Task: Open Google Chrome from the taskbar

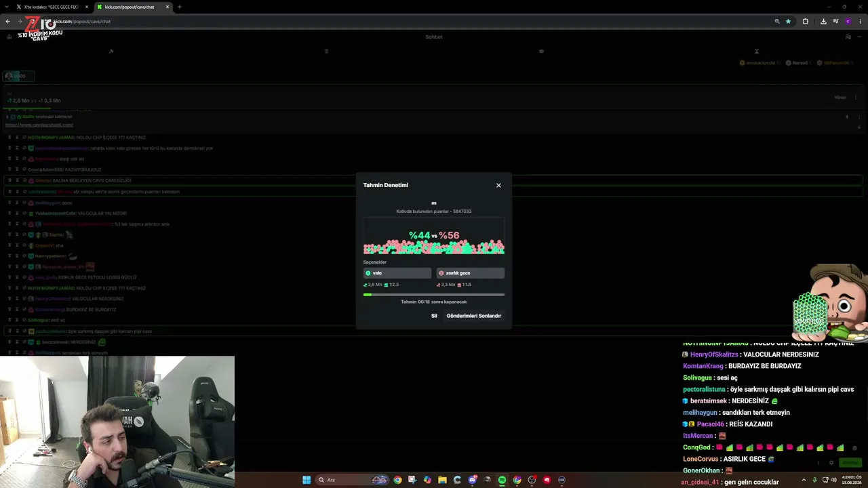Action: (x=397, y=480)
